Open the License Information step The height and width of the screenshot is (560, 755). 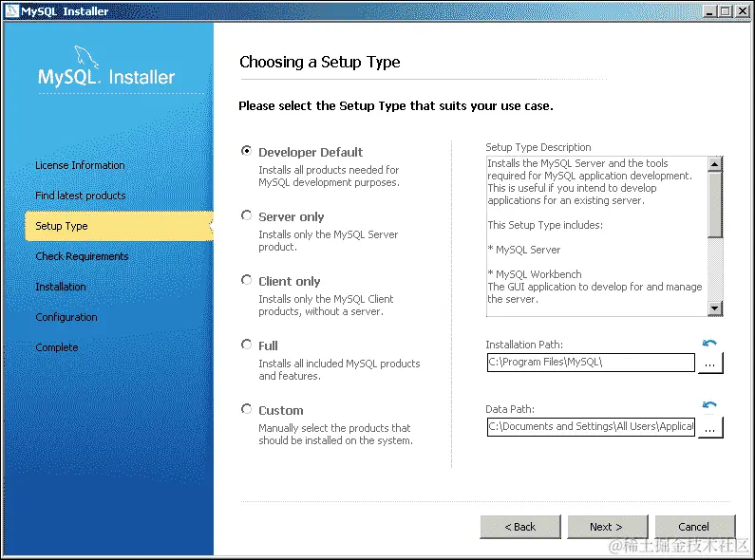coord(80,165)
